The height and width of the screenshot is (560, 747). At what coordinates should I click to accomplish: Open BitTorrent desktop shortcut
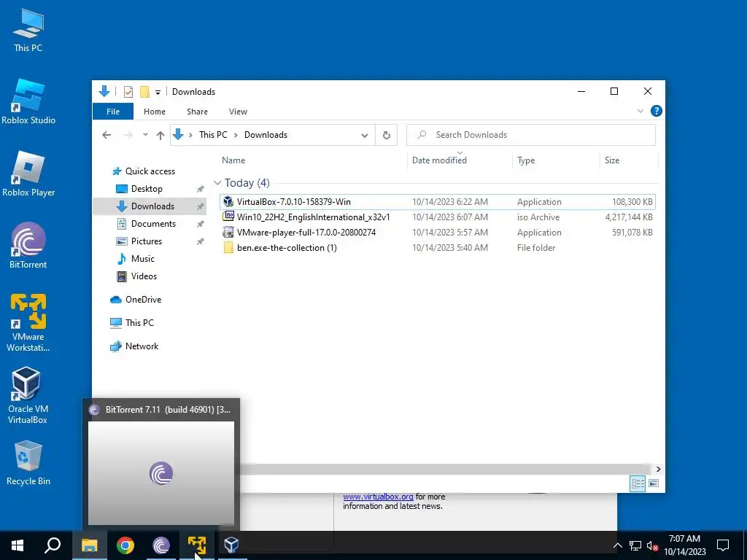click(28, 246)
